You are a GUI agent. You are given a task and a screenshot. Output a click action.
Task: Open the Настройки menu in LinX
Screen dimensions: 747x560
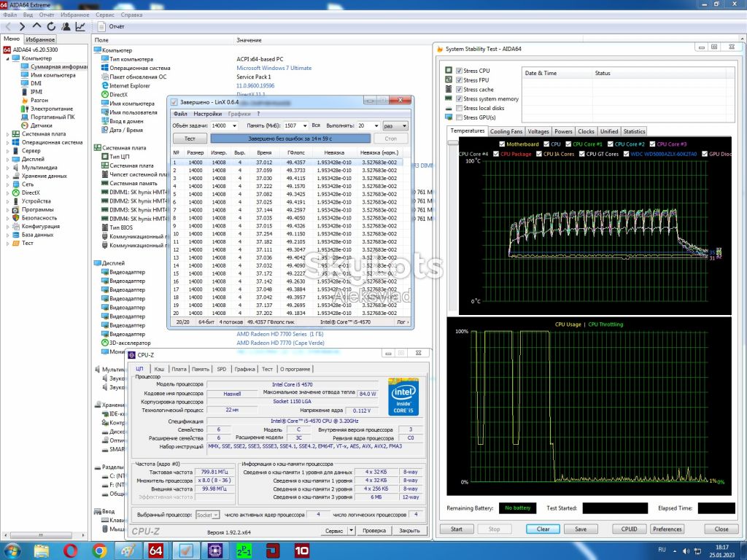pyautogui.click(x=207, y=114)
